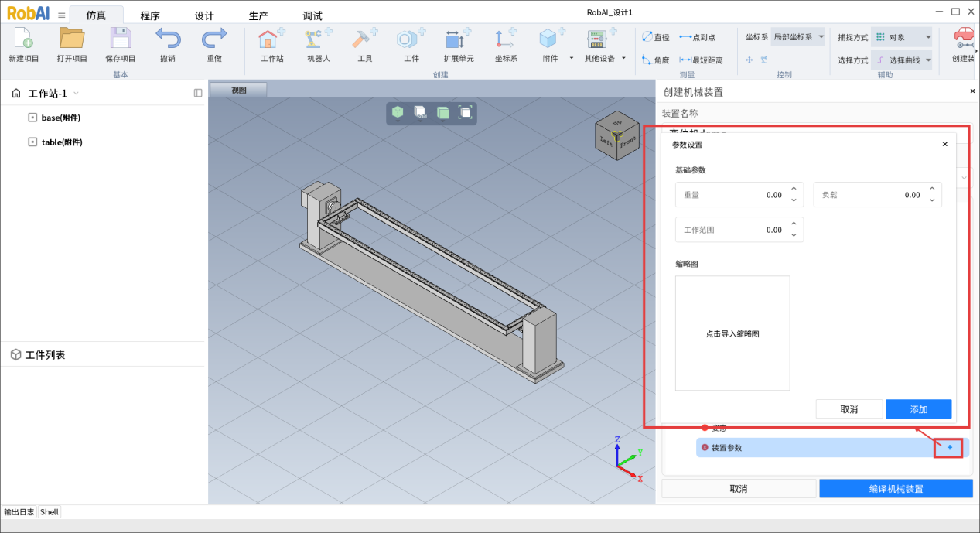980x533 pixels.
Task: Select table(附件) in the tree
Action: point(62,142)
